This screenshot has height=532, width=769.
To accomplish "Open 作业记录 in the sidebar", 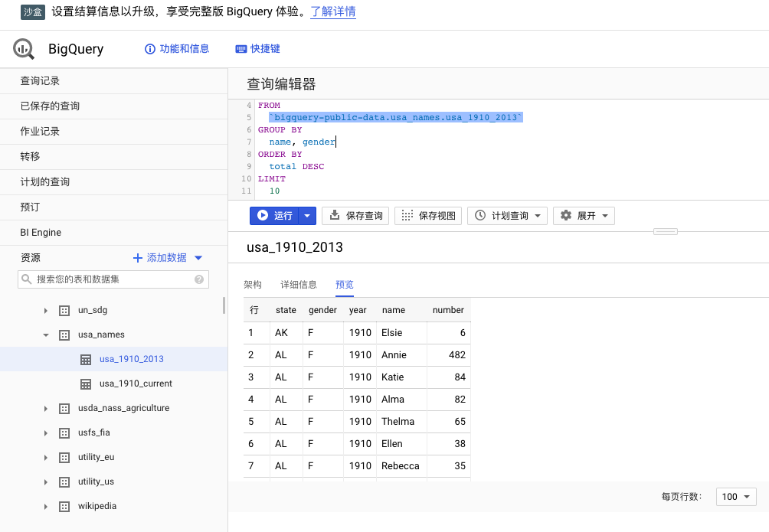I will tap(114, 132).
